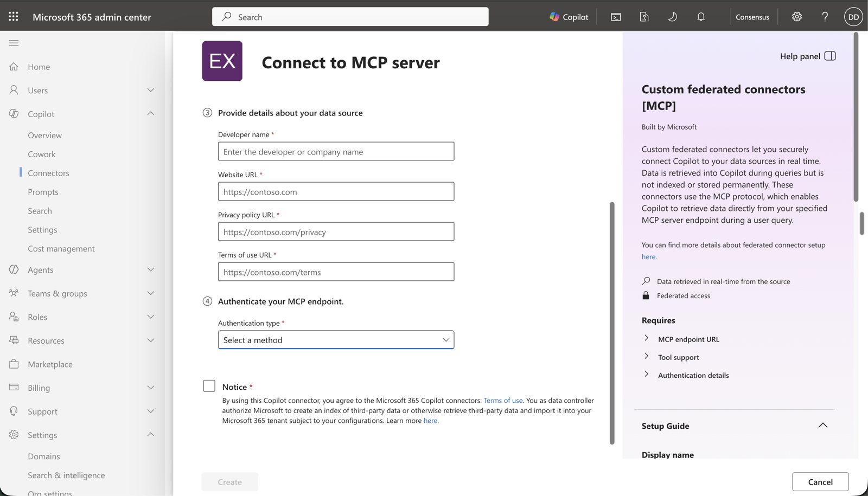Click the Teams & groups icon
This screenshot has width=868, height=496.
(14, 293)
